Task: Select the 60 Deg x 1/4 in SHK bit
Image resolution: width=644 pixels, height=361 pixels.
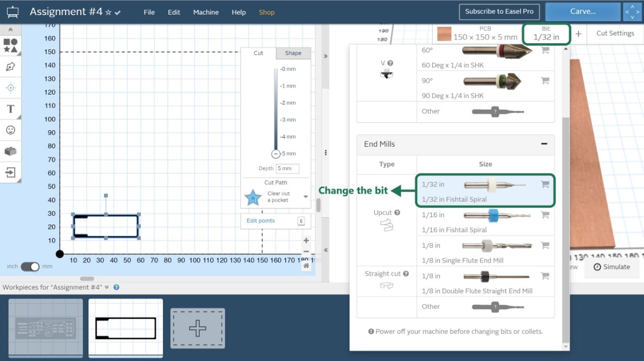Action: click(x=486, y=57)
